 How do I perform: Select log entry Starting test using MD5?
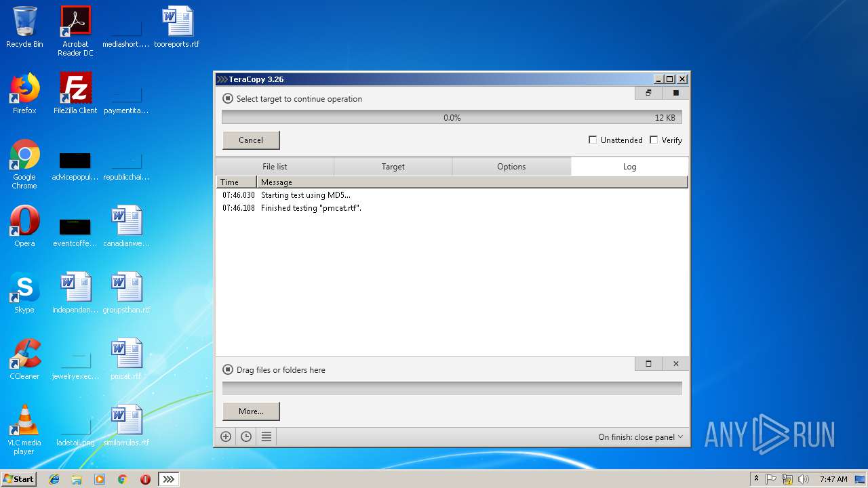(452, 195)
